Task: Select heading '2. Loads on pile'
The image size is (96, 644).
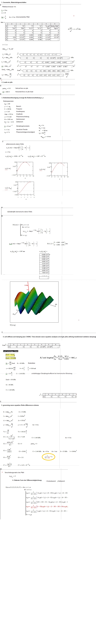Action: coord(7,82)
